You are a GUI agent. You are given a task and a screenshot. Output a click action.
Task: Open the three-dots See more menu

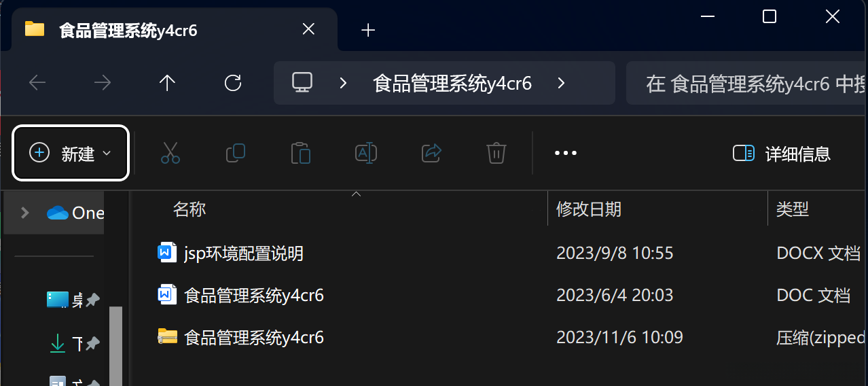coord(566,153)
